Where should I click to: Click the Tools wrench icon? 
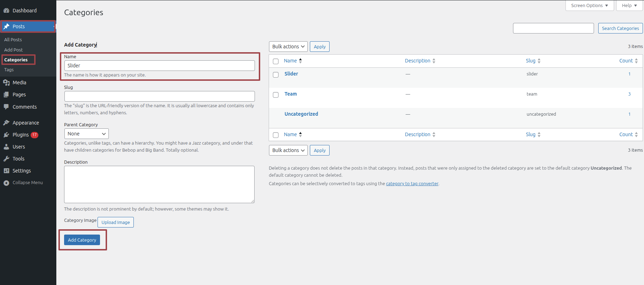coord(6,159)
